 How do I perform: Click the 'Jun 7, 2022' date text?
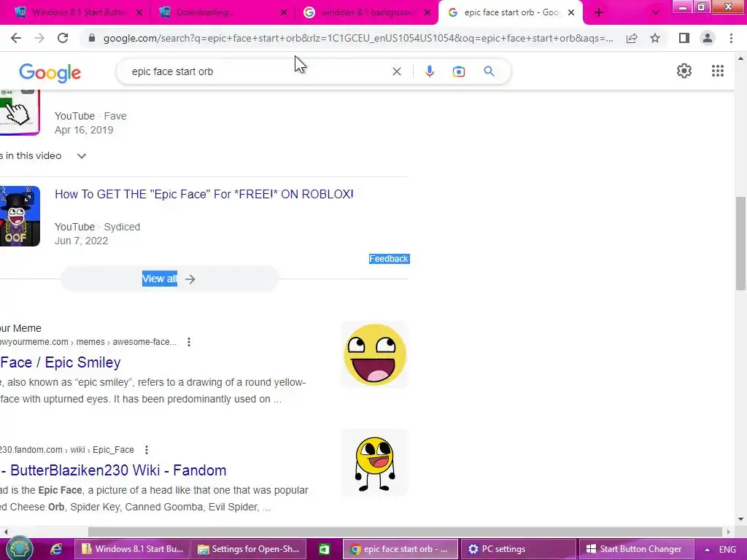coord(82,241)
